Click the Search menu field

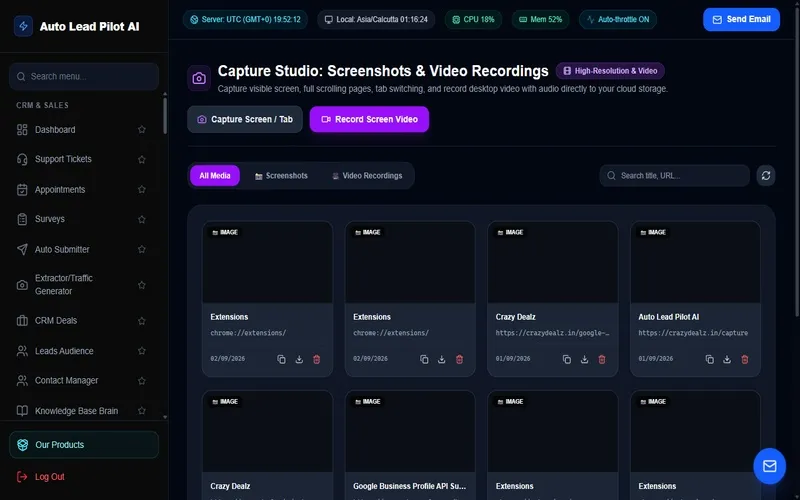[84, 77]
